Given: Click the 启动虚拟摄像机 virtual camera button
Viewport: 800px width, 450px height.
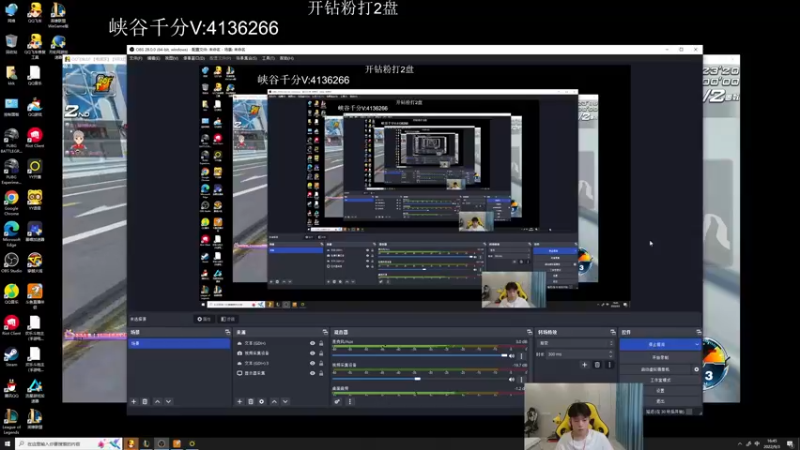Looking at the screenshot, I should (656, 369).
